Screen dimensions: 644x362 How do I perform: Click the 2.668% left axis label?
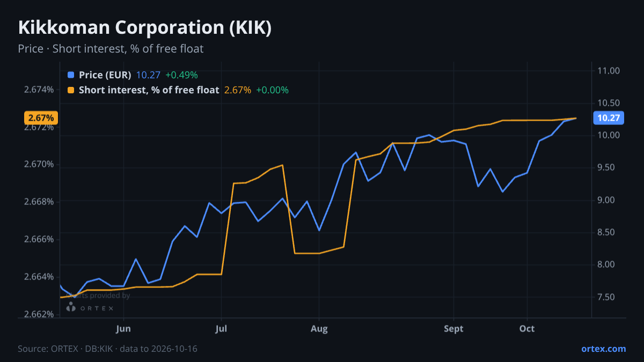click(x=39, y=202)
